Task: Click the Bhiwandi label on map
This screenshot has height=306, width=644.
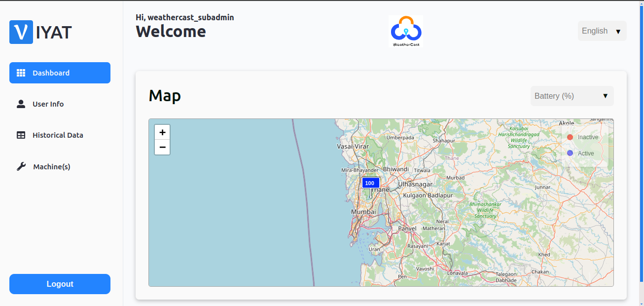Action: [396, 169]
